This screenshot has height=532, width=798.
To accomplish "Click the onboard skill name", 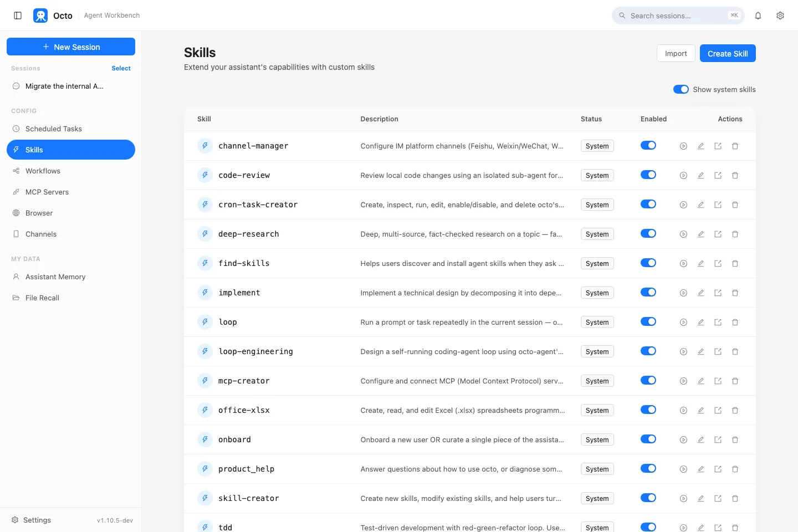I will 234,439.
